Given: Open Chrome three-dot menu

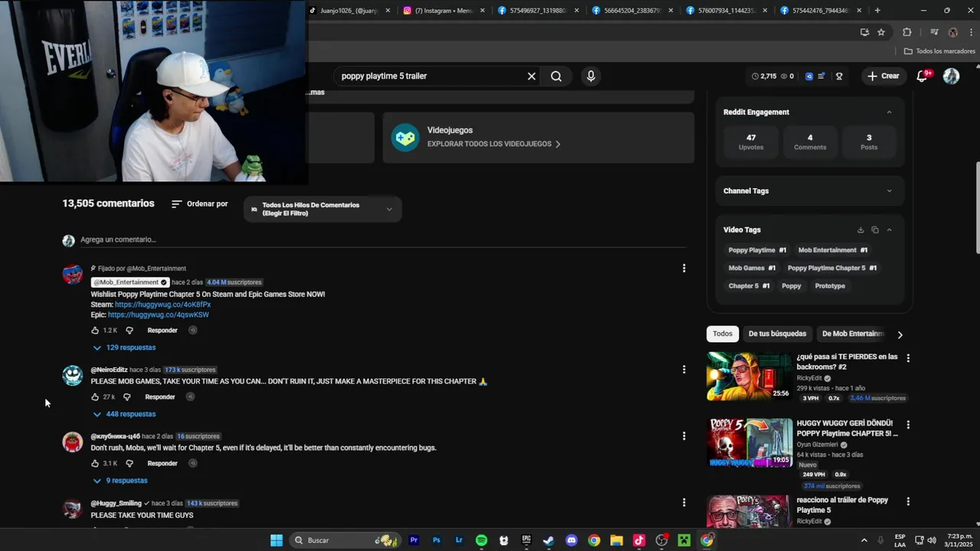Looking at the screenshot, I should (971, 32).
